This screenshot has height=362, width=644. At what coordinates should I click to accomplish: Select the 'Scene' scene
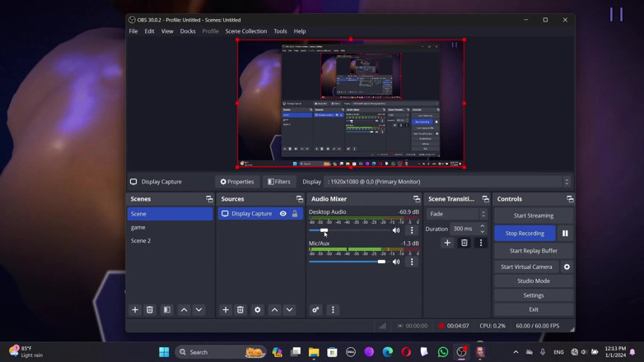[170, 214]
